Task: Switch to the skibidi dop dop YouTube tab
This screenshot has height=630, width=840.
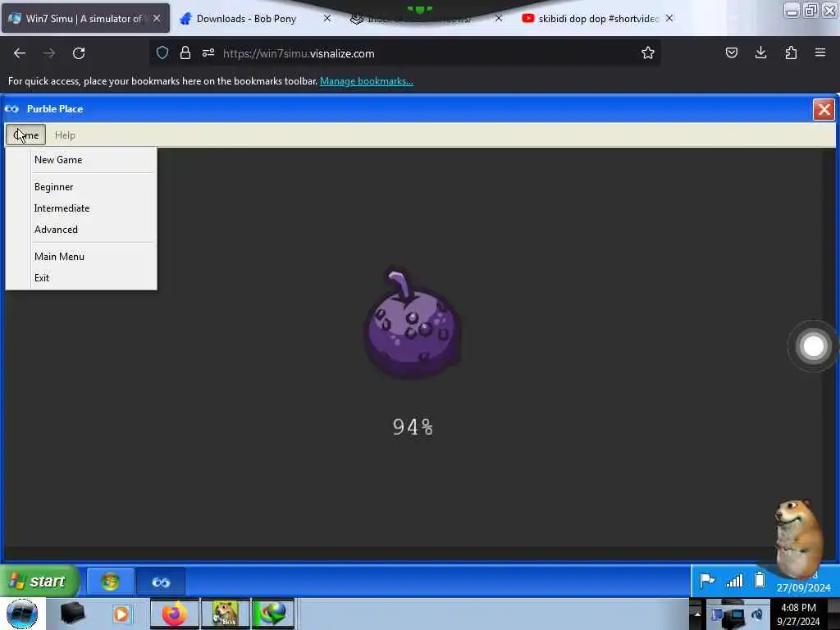Action: pos(598,19)
